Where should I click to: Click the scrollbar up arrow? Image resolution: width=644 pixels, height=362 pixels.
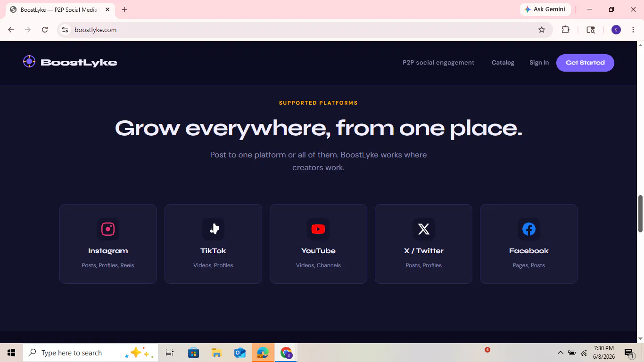point(640,45)
